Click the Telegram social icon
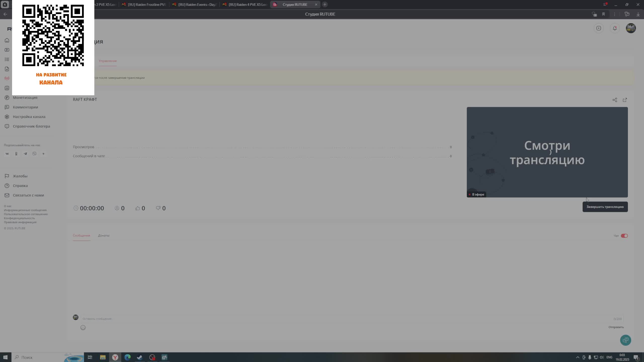Image resolution: width=644 pixels, height=362 pixels. click(x=25, y=154)
